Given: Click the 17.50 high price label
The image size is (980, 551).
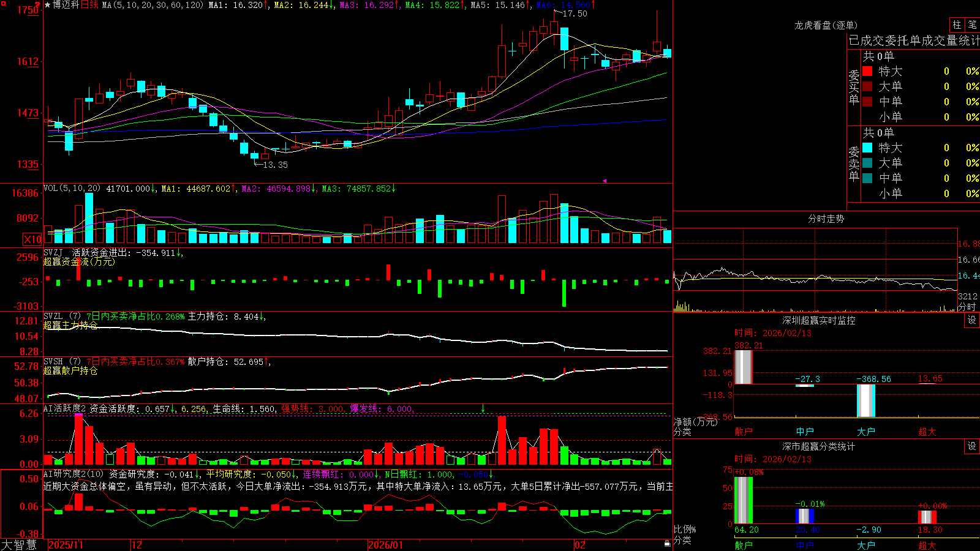Looking at the screenshot, I should (x=575, y=13).
